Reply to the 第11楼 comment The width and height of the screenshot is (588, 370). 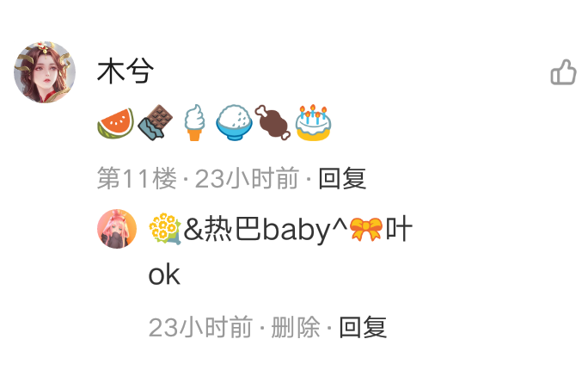(342, 178)
